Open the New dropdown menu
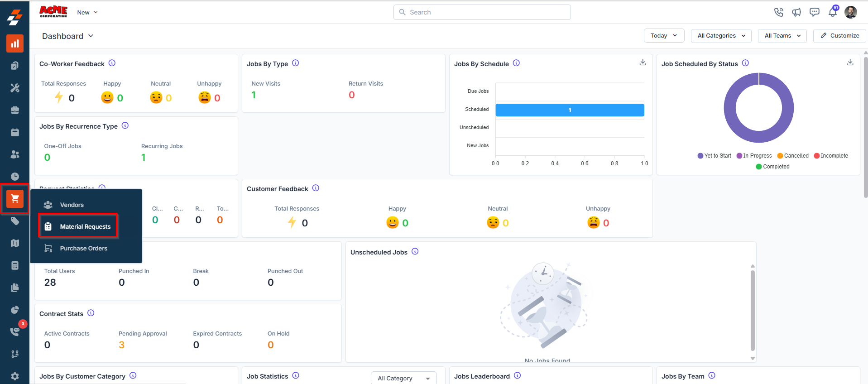The height and width of the screenshot is (384, 868). (x=87, y=12)
